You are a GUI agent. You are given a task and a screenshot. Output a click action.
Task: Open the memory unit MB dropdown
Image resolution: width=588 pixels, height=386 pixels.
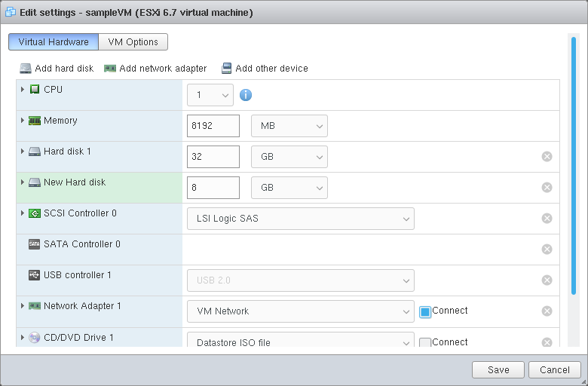(x=289, y=126)
